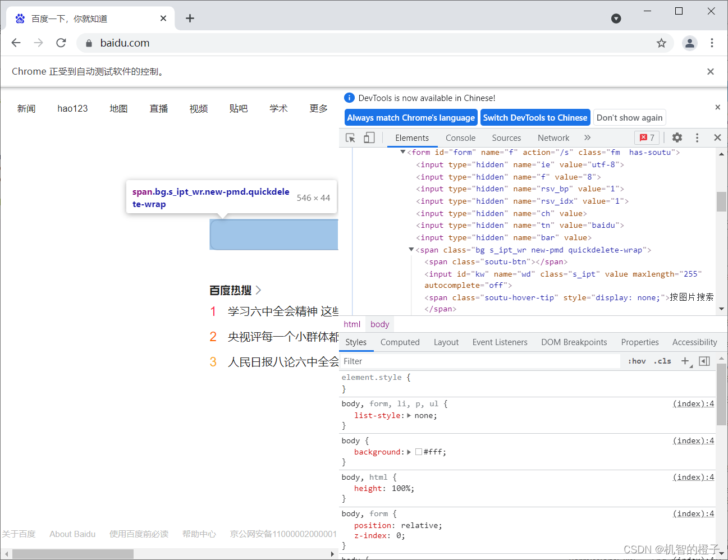Open the 贴吧 link

[x=239, y=108]
